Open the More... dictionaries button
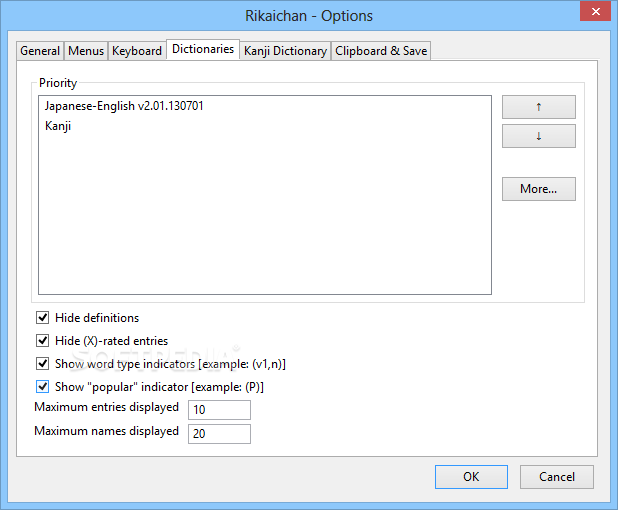This screenshot has height=510, width=618. 538,189
